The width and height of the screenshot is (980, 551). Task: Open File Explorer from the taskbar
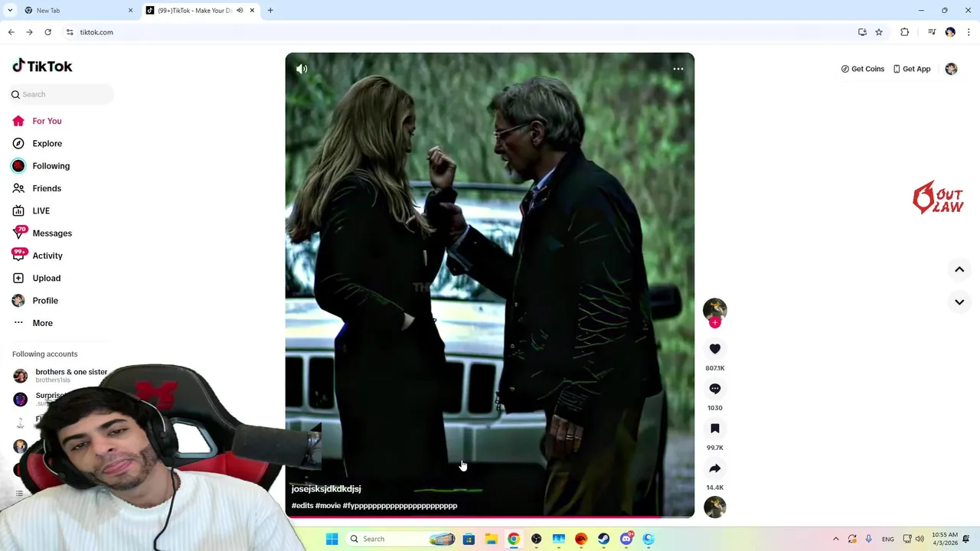pyautogui.click(x=491, y=539)
